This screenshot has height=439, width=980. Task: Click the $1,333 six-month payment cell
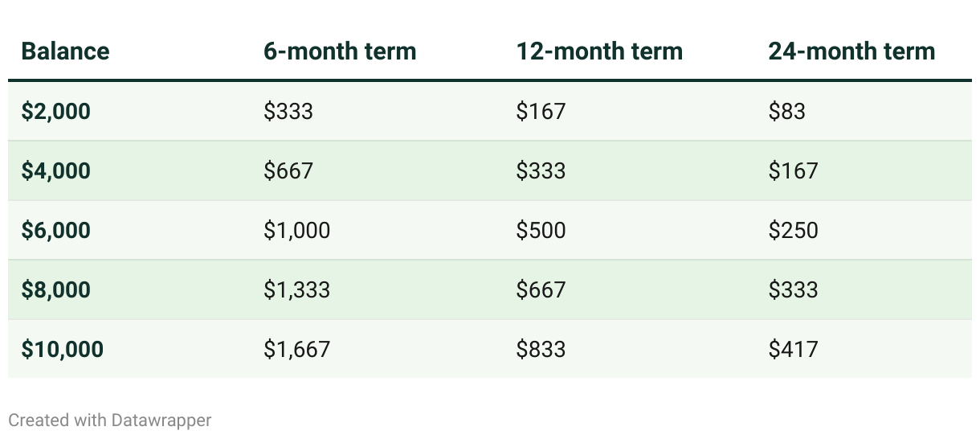click(x=296, y=289)
